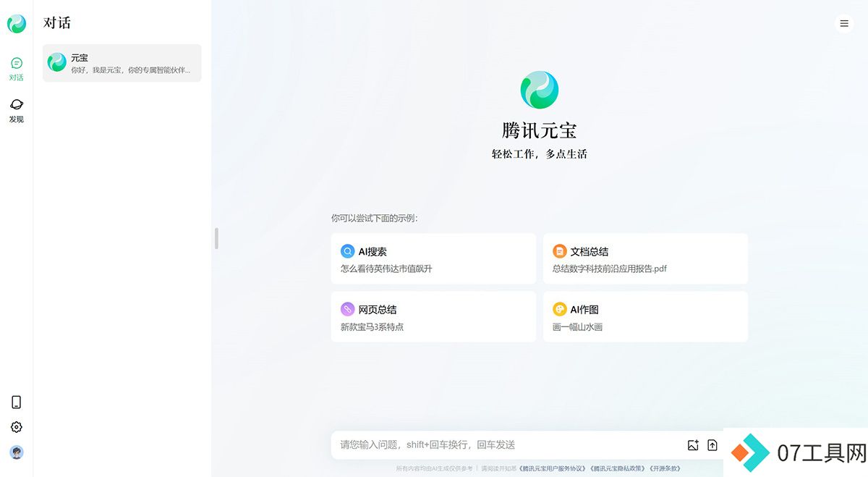Click the text 新款宝马3系特点
Screen dimensions: 868x477
(x=372, y=326)
